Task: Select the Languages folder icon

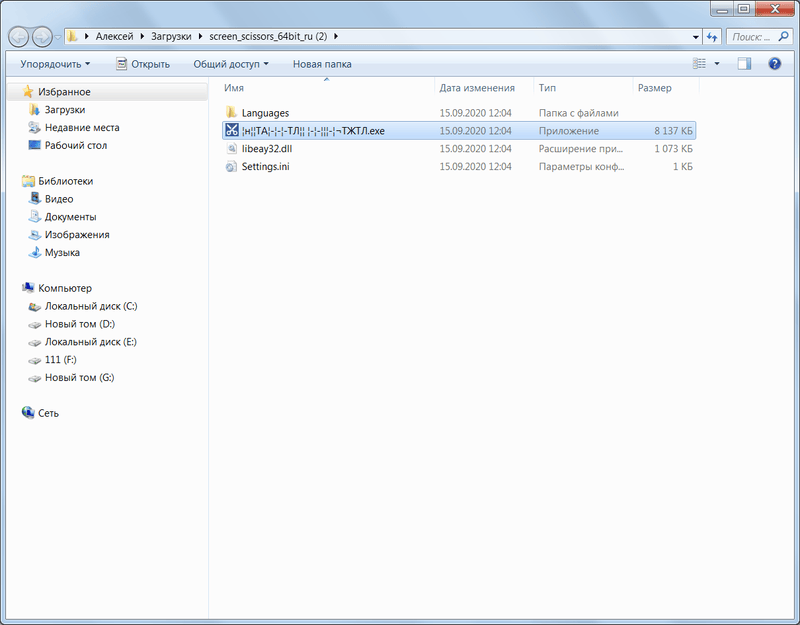Action: click(x=232, y=112)
